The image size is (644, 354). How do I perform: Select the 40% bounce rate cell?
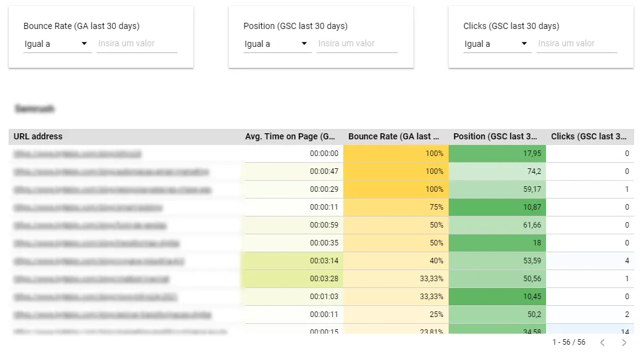pos(396,261)
